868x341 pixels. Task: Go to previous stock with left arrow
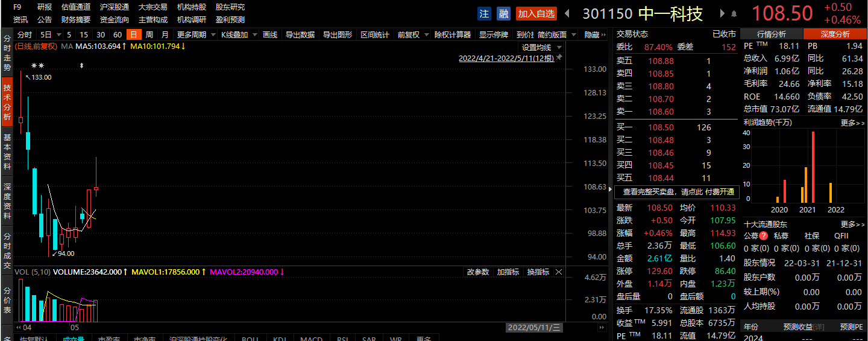pyautogui.click(x=567, y=13)
